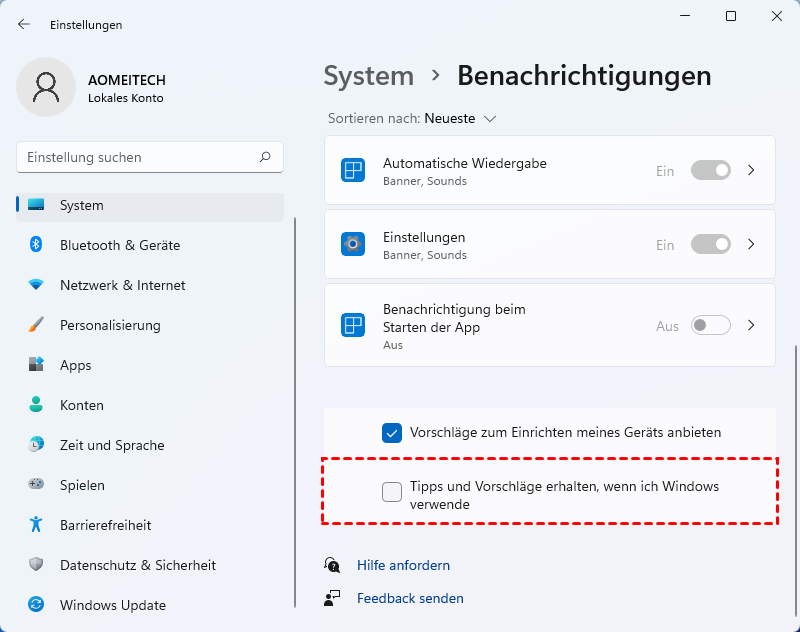
Task: Click the Netzwerk & Internet wifi icon
Action: pos(36,285)
